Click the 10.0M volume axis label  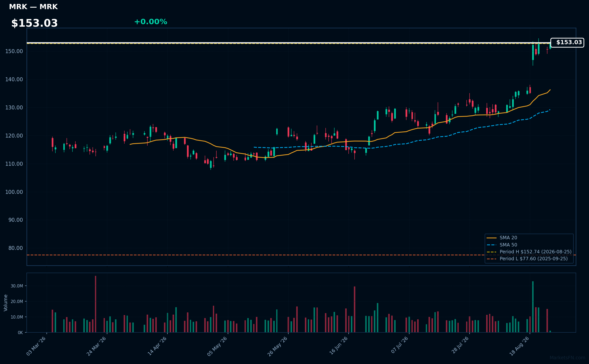coord(17,317)
